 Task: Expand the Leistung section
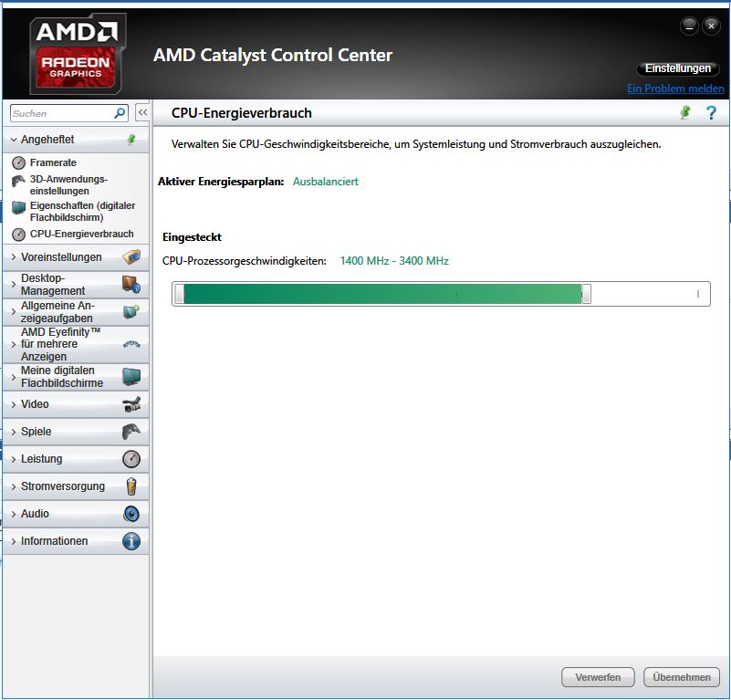click(x=14, y=459)
